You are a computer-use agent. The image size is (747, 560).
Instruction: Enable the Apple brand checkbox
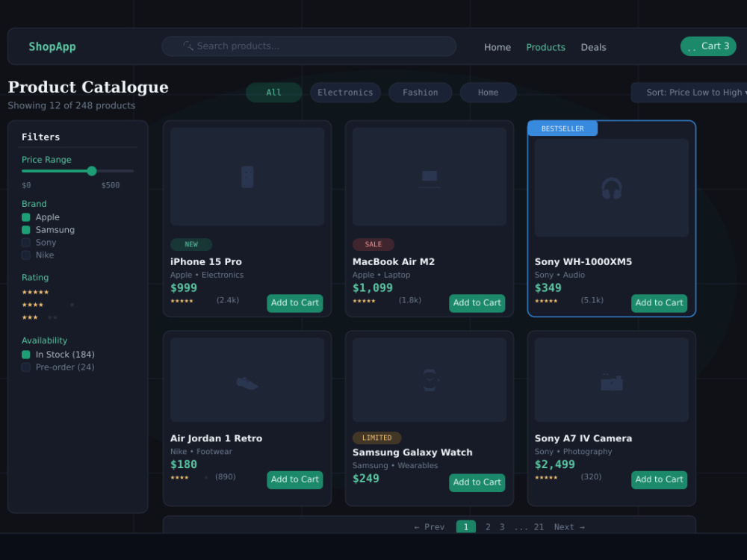[26, 217]
